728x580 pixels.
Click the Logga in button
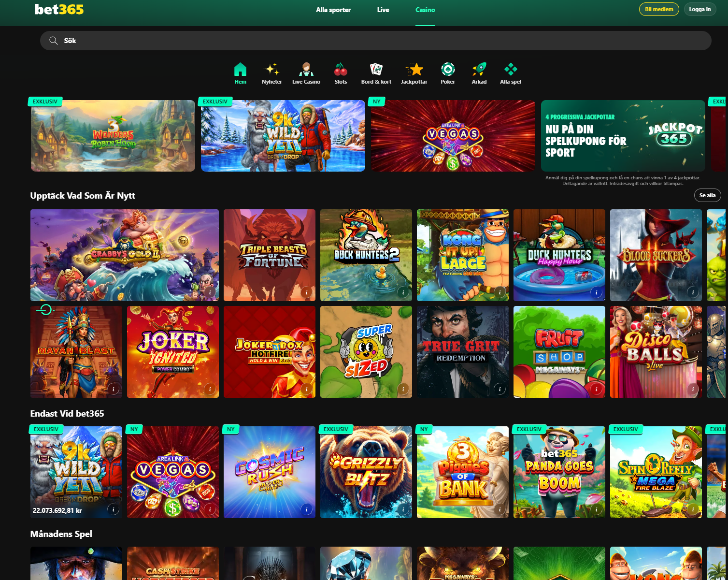pyautogui.click(x=700, y=9)
